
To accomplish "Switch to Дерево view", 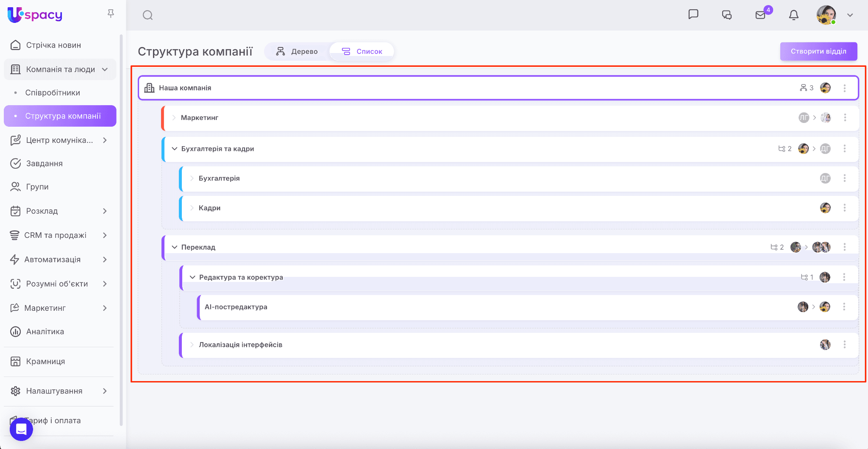I will [x=297, y=51].
